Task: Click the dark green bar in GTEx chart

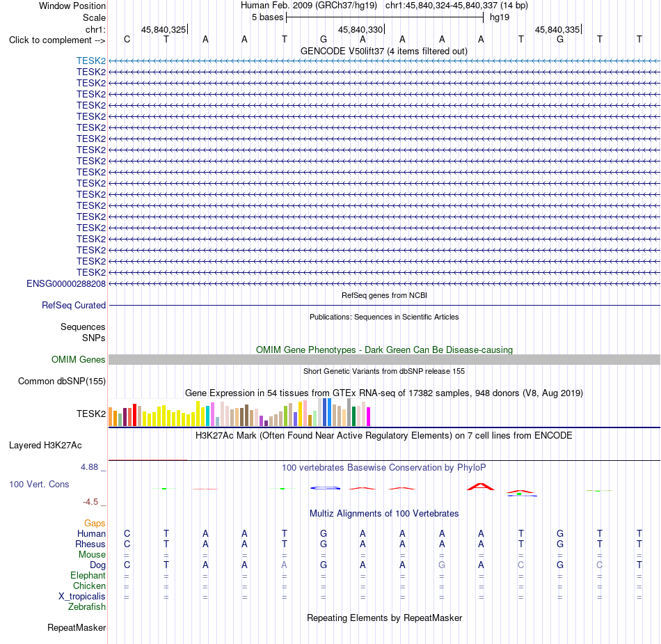Action: tap(353, 416)
